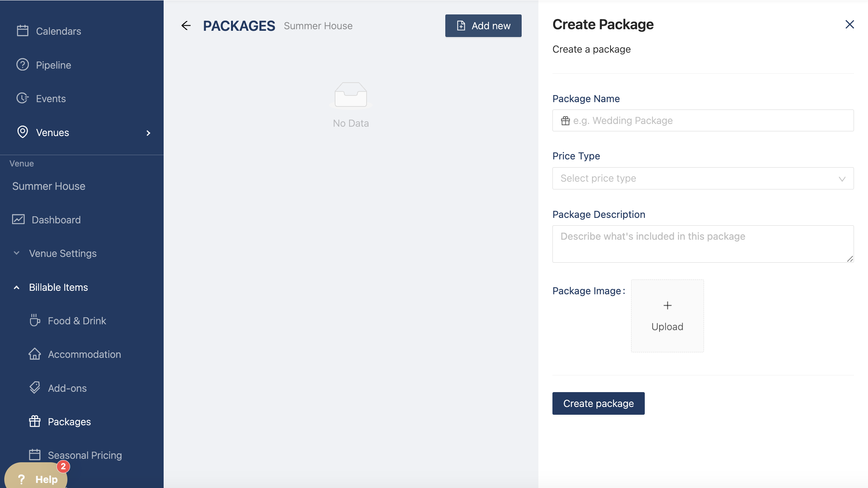Click the Accommodation house icon

pyautogui.click(x=35, y=354)
